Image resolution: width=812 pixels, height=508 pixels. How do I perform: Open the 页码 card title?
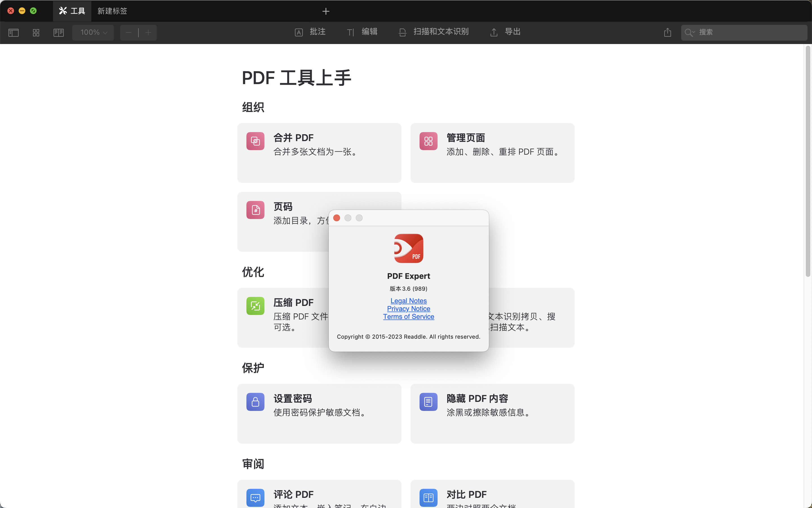[283, 207]
